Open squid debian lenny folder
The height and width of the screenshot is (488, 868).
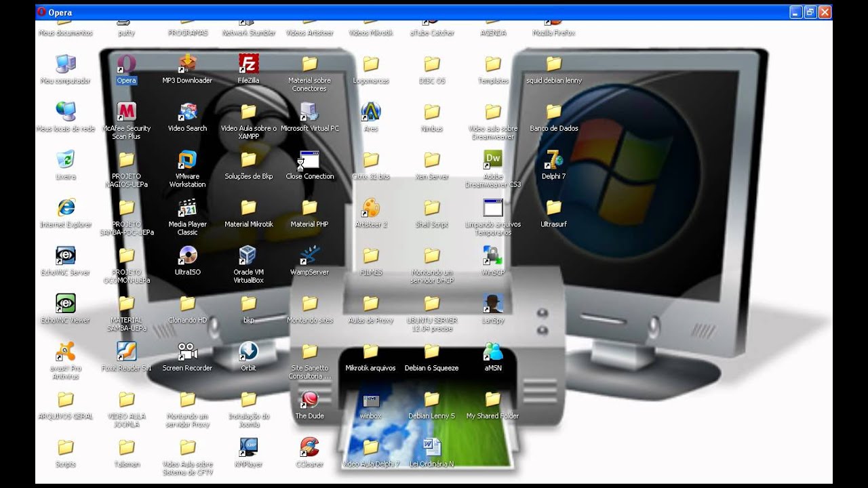point(554,64)
